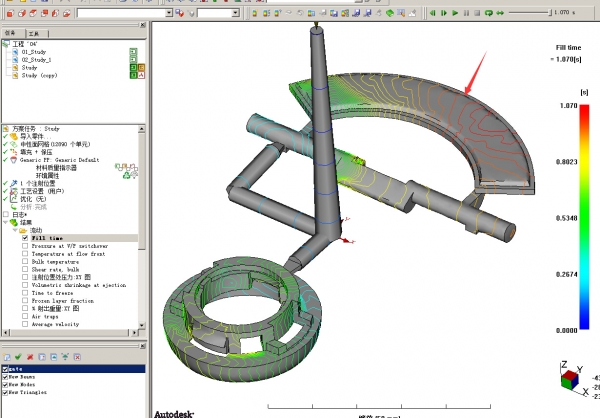
Task: Check the Frozen layer fraction result
Action: point(25,300)
